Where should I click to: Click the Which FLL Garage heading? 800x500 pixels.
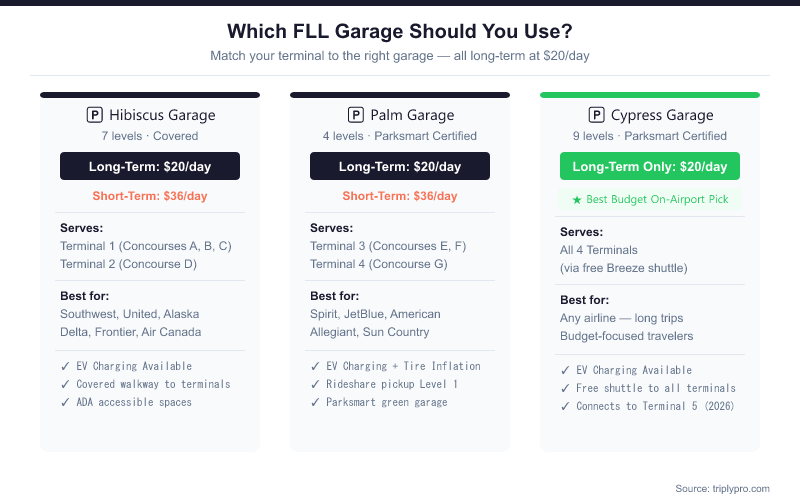coord(400,31)
